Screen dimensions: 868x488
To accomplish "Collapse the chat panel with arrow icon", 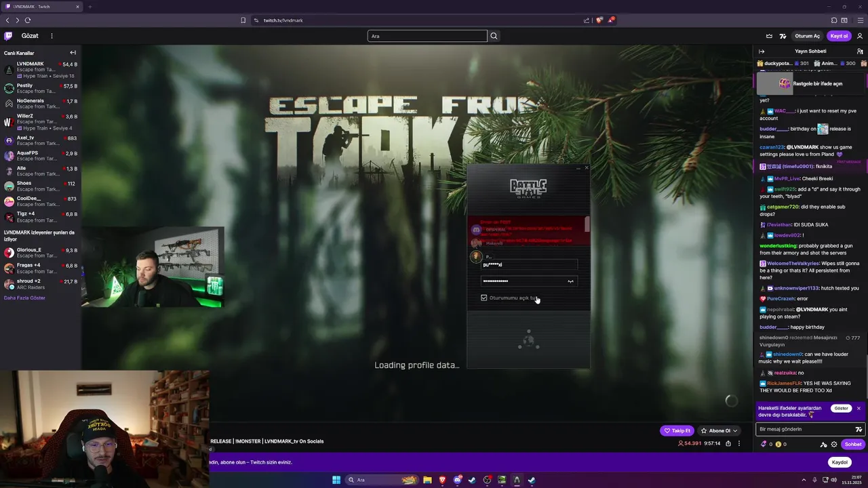I will coord(762,52).
